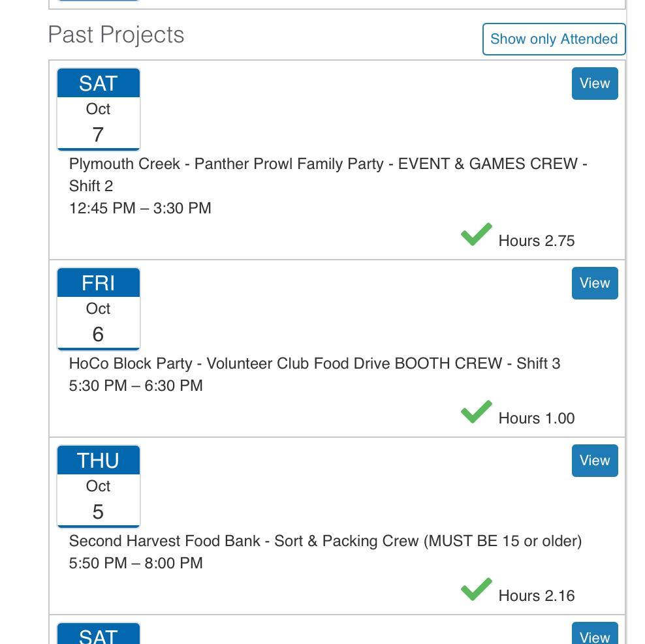Toggle the Show only Attended filter
The width and height of the screenshot is (645, 644).
click(554, 39)
